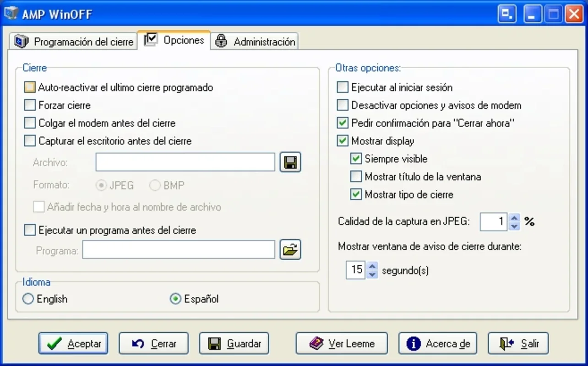The width and height of the screenshot is (588, 366).
Task: Click the warning seconds value field
Action: 356,270
